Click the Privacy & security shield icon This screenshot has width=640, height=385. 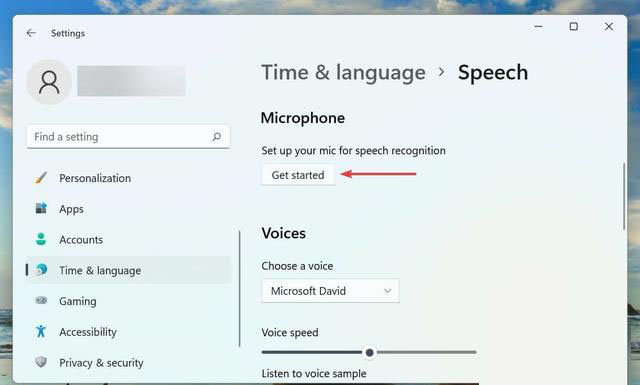(41, 362)
